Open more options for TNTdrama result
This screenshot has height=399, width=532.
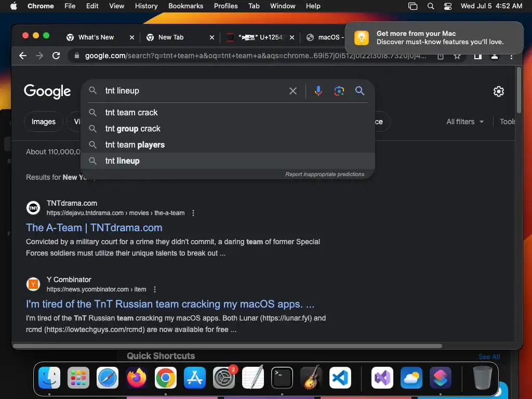[193, 213]
